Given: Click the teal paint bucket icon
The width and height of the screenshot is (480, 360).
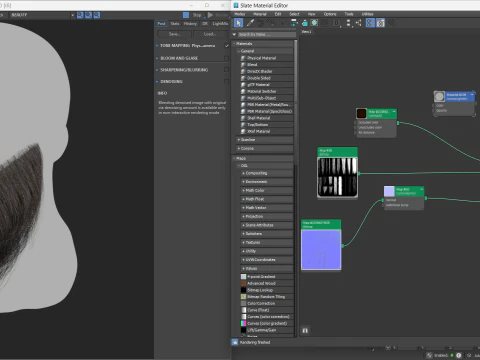Looking at the screenshot, I should click(305, 23).
